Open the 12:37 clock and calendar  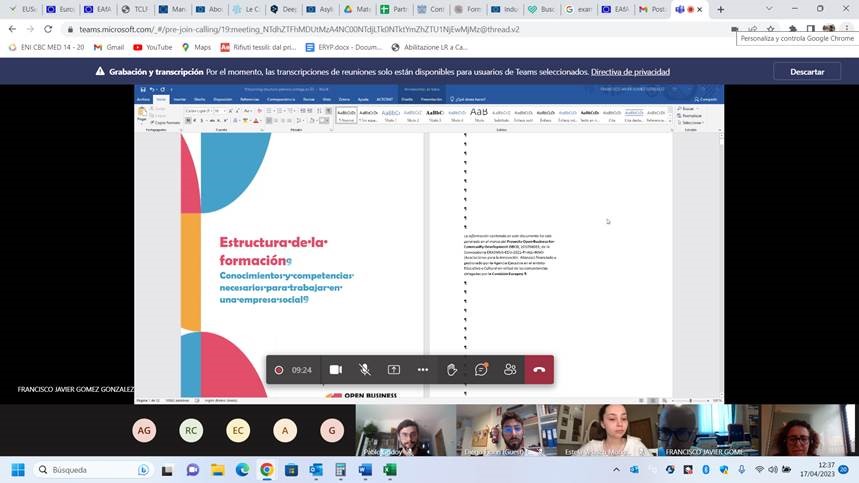pos(817,469)
